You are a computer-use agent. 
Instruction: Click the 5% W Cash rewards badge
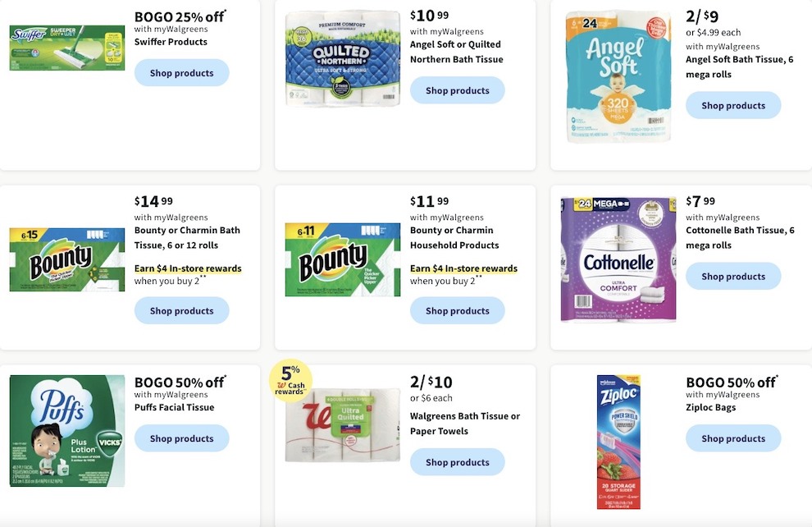290,380
